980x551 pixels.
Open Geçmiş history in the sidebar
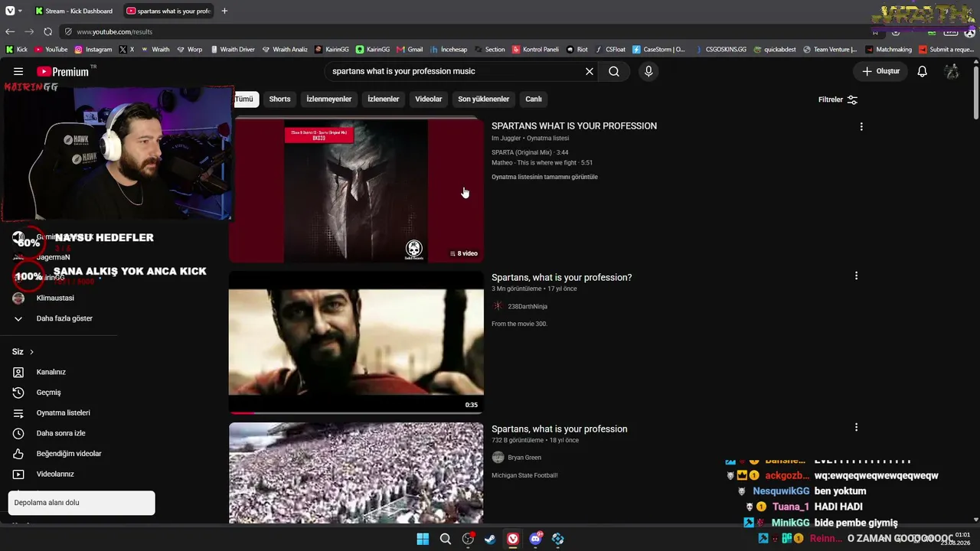pyautogui.click(x=48, y=393)
